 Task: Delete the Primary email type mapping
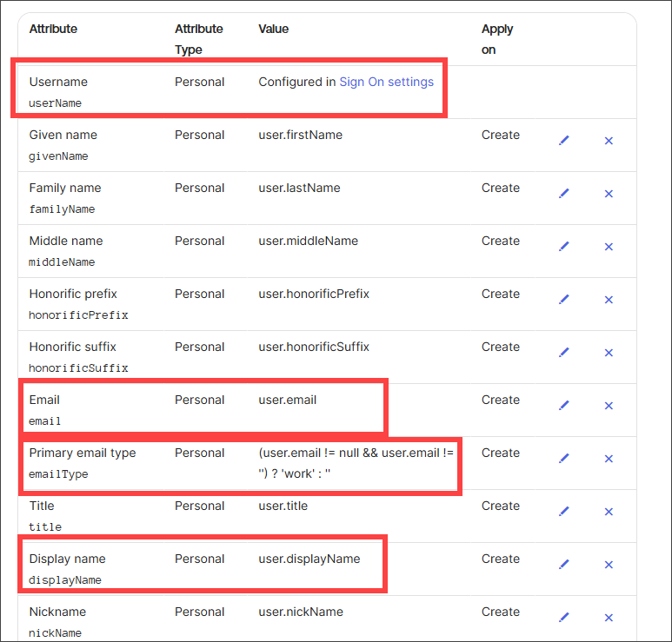click(609, 459)
